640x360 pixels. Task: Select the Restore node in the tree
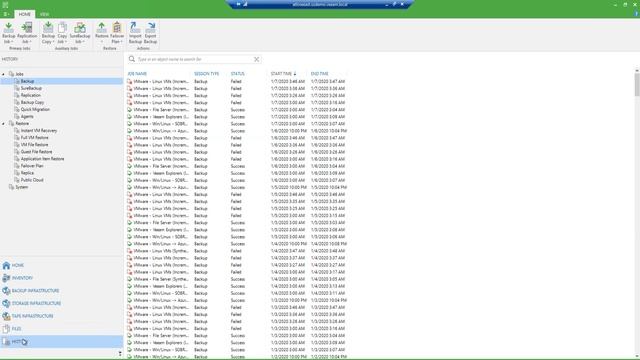click(x=22, y=124)
